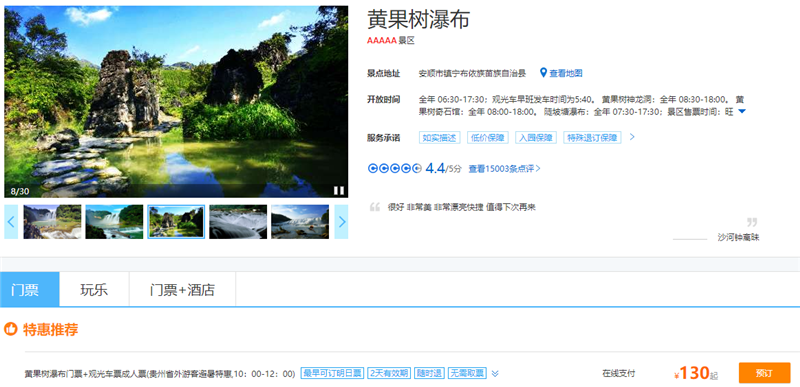This screenshot has width=800, height=387.
Task: Click the orange 预订 booking button
Action: tap(764, 373)
